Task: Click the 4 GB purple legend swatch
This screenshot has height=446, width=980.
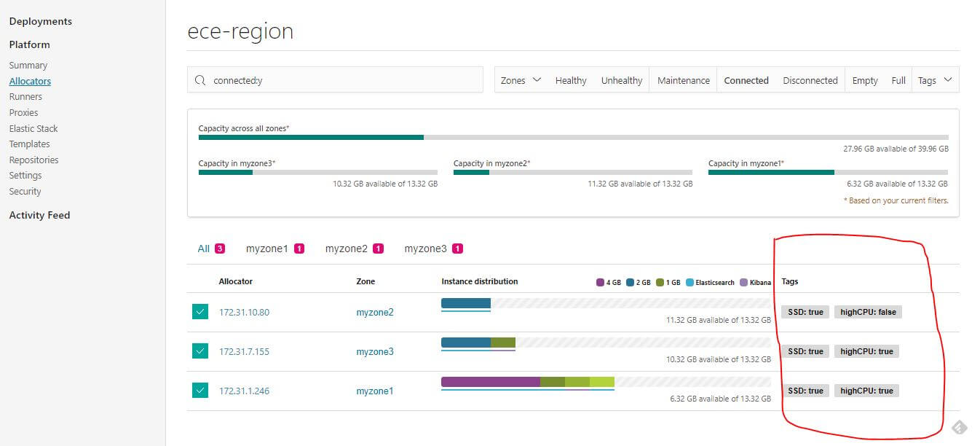Action: coord(600,282)
